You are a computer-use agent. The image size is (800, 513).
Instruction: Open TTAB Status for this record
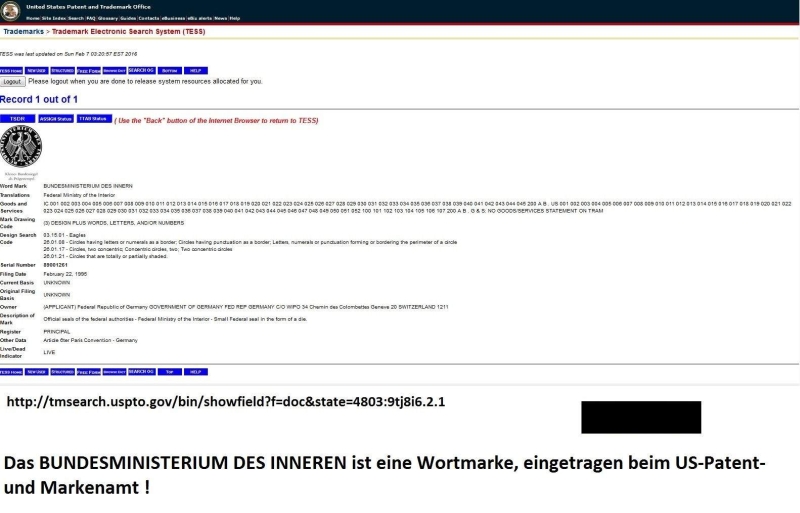[93, 119]
